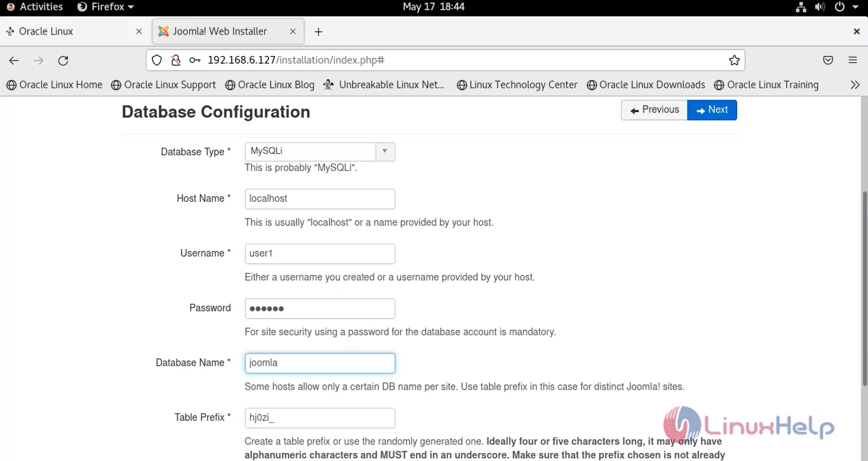This screenshot has height=461, width=868.
Task: Select the Joomla! Web Installer tab
Action: [228, 31]
